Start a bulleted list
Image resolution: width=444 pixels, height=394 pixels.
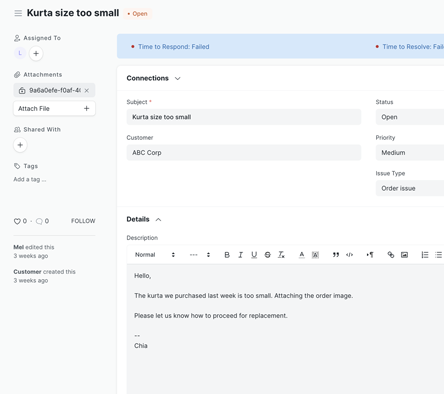[438, 255]
